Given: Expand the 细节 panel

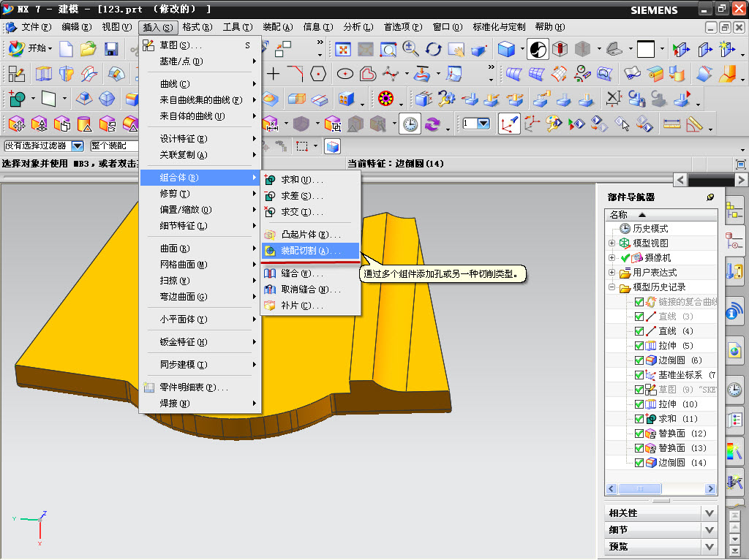Looking at the screenshot, I should [x=709, y=530].
